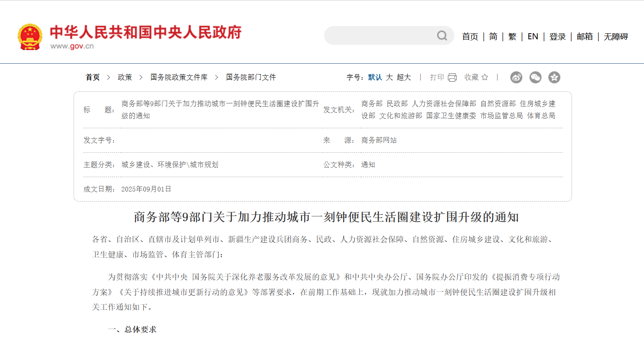The image size is (644, 339).
Task: Switch to simplified Chinese 简
Action: [x=493, y=36]
